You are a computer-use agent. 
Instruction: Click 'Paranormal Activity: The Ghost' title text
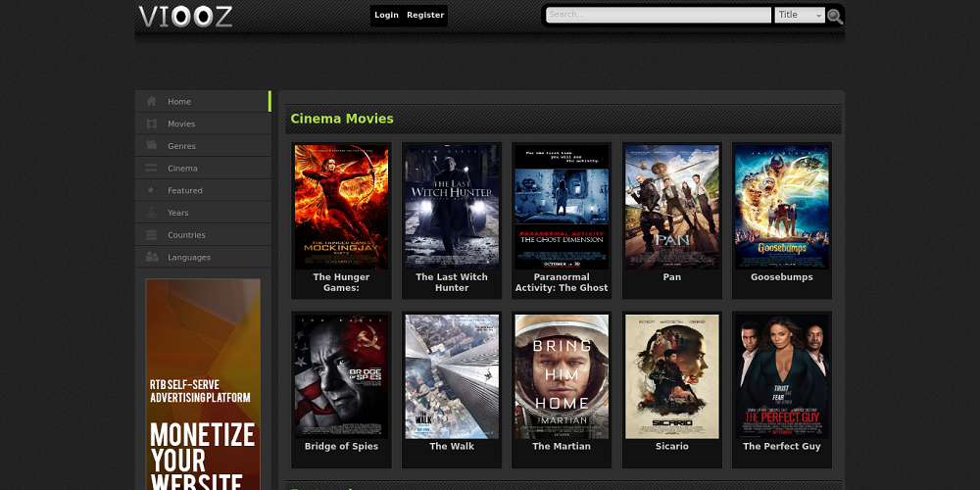point(562,282)
